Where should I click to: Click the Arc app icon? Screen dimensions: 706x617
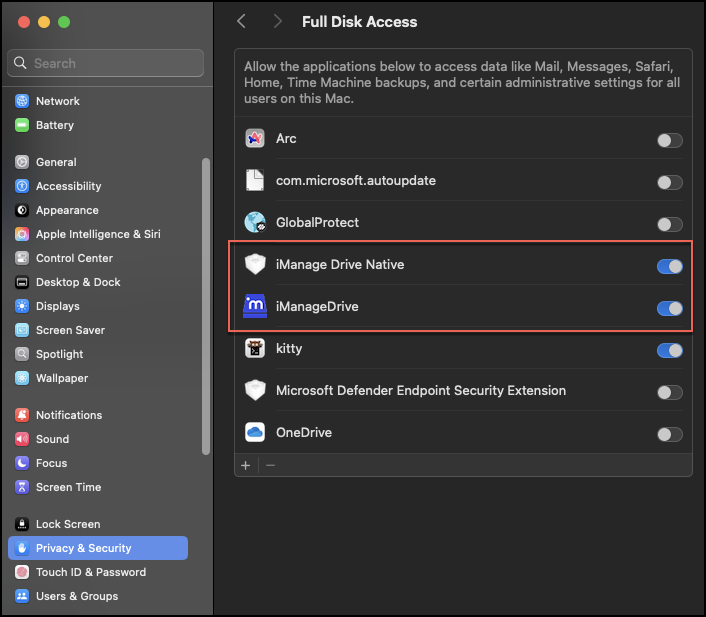[x=255, y=139]
